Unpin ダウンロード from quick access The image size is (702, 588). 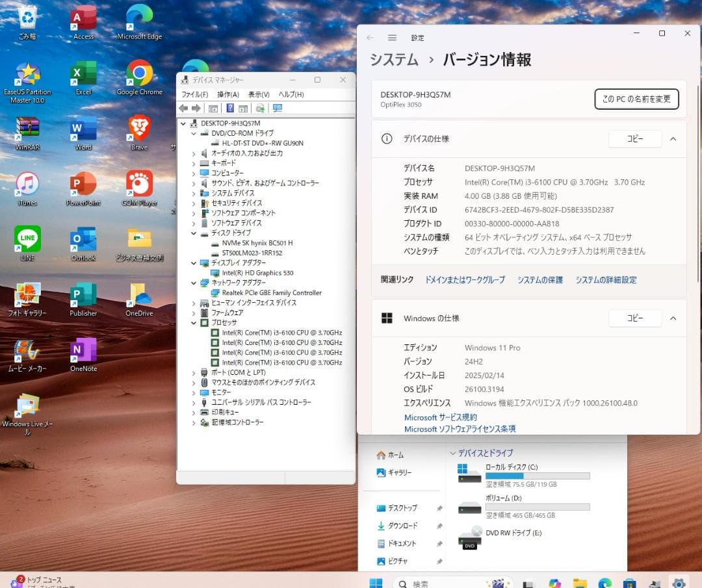[x=439, y=526]
